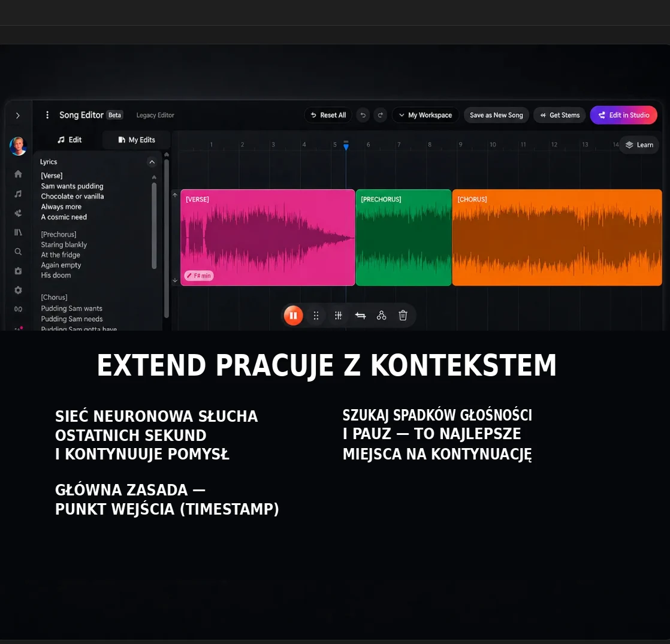The width and height of the screenshot is (670, 644).
Task: Select the pink VERSE section clip
Action: 267,237
